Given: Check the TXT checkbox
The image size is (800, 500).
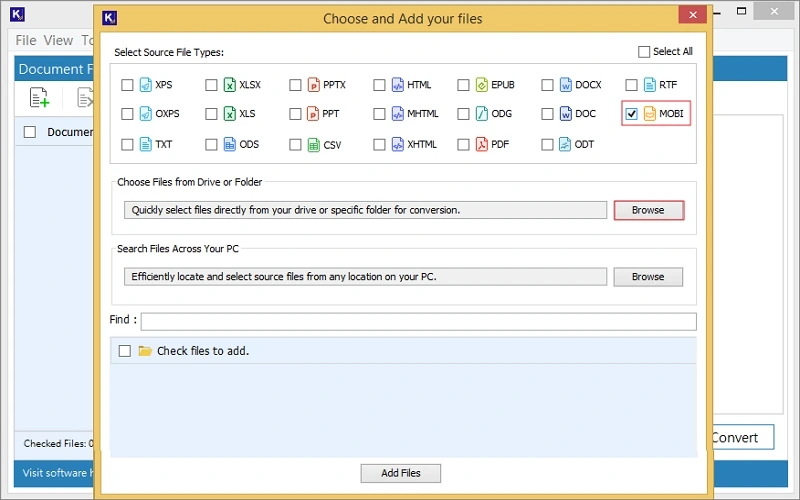Looking at the screenshot, I should tap(127, 144).
